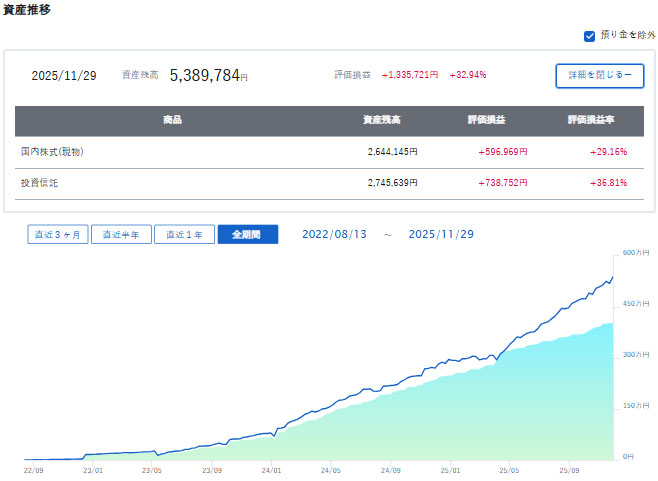Image resolution: width=658 pixels, height=481 pixels.
Task: Choose the 直近1年 period
Action: point(184,234)
